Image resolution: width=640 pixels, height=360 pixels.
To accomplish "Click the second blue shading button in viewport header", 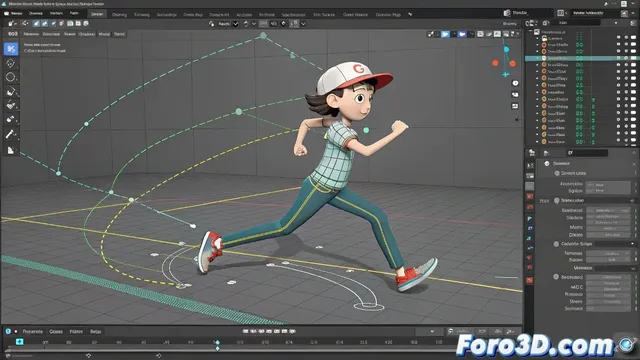I will coord(462,34).
